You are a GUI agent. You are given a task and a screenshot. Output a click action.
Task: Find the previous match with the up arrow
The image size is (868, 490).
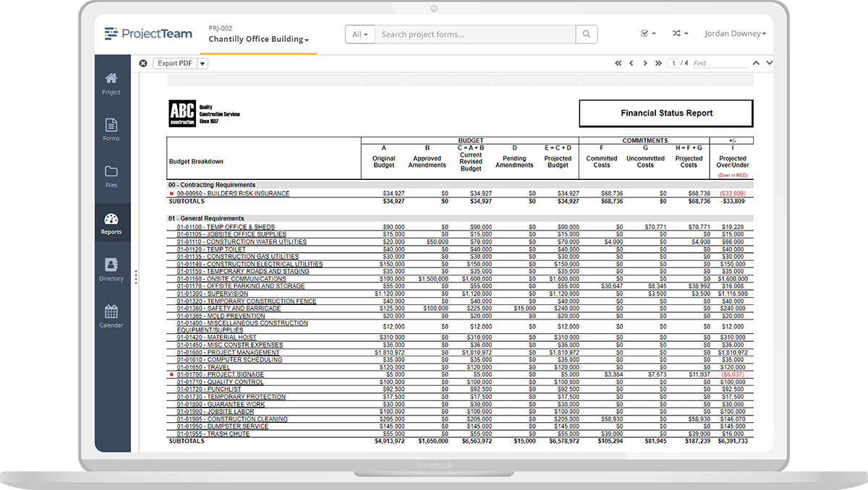[757, 63]
